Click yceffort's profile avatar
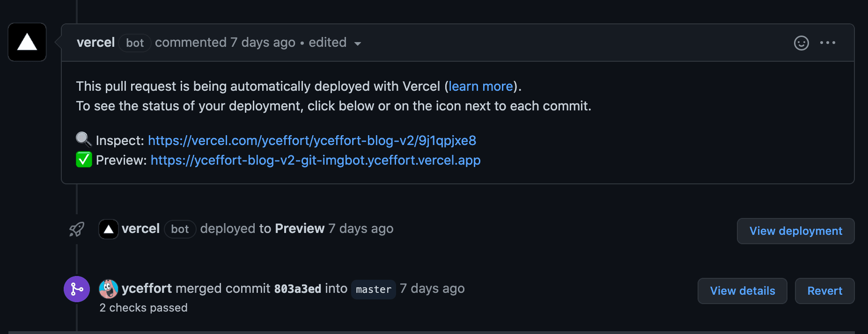This screenshot has width=868, height=334. (109, 289)
